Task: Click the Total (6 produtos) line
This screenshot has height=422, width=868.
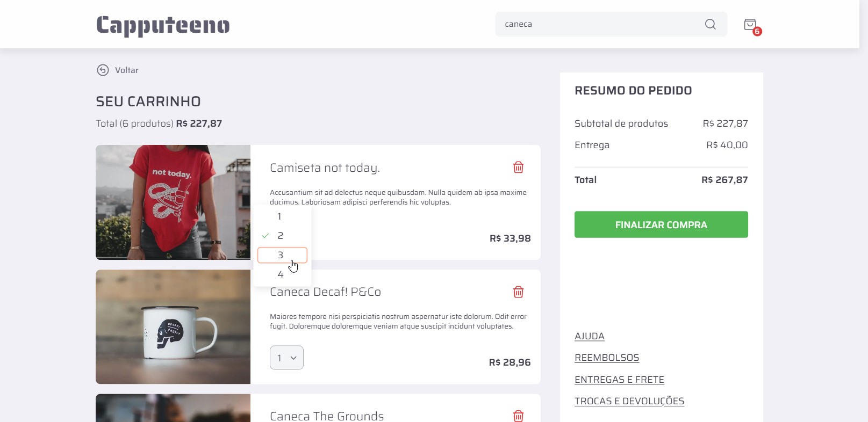Action: 159,123
